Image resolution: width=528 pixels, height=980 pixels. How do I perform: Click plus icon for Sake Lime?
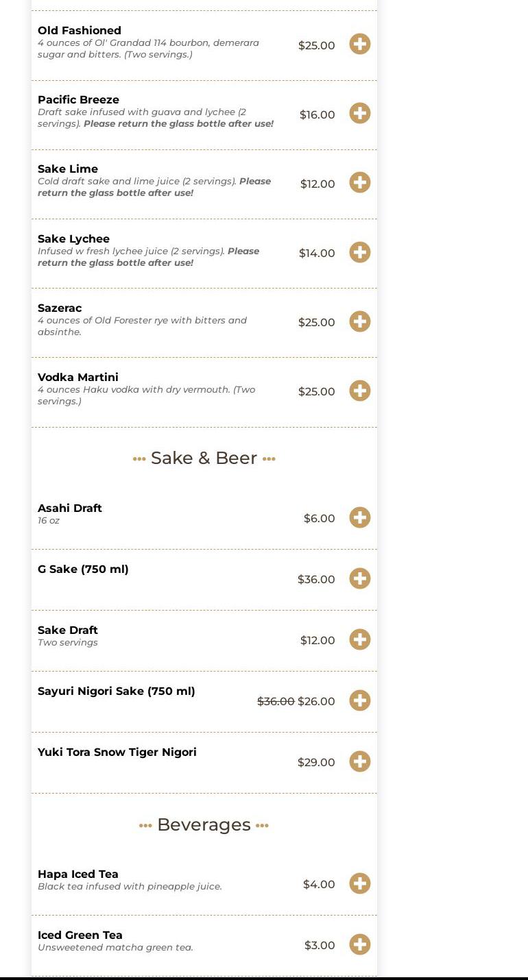(359, 182)
